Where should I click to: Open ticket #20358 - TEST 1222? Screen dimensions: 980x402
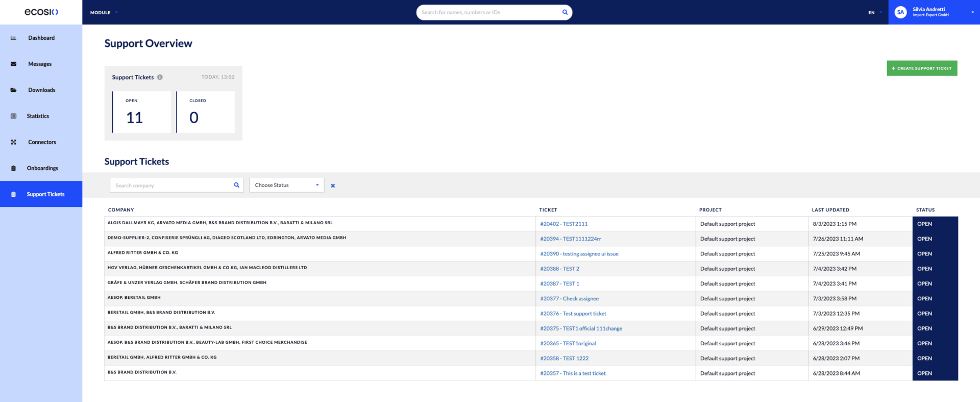564,358
